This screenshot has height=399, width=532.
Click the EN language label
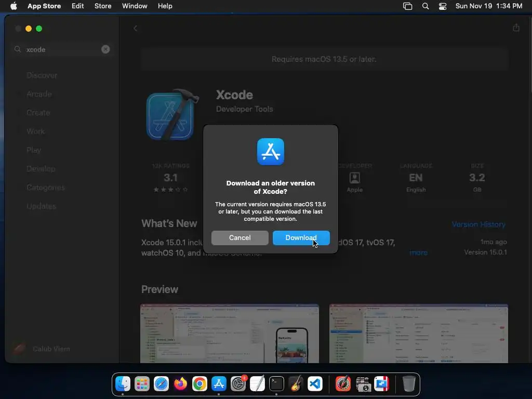(416, 178)
